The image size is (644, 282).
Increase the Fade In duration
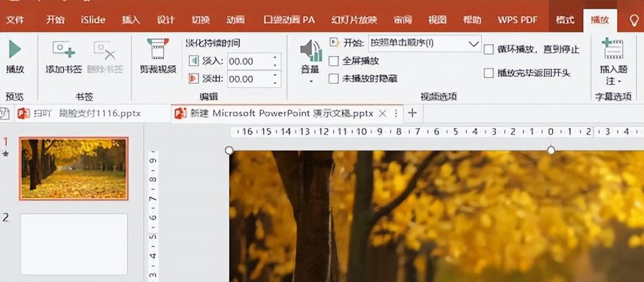[x=274, y=57]
